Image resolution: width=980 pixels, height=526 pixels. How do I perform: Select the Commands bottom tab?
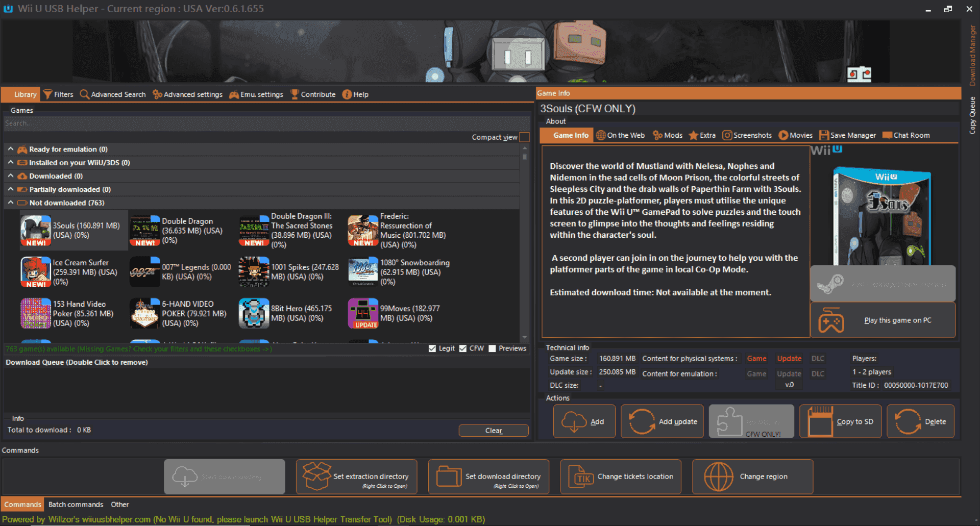tap(22, 505)
